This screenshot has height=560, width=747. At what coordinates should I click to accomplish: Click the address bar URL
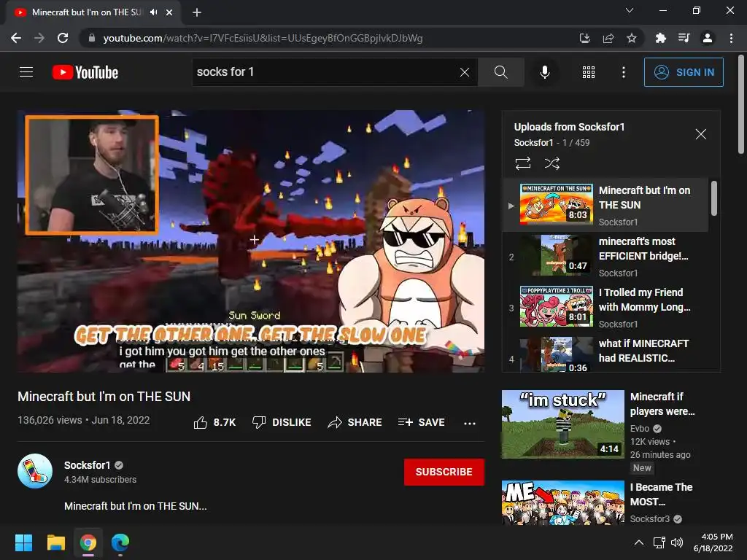click(x=263, y=39)
